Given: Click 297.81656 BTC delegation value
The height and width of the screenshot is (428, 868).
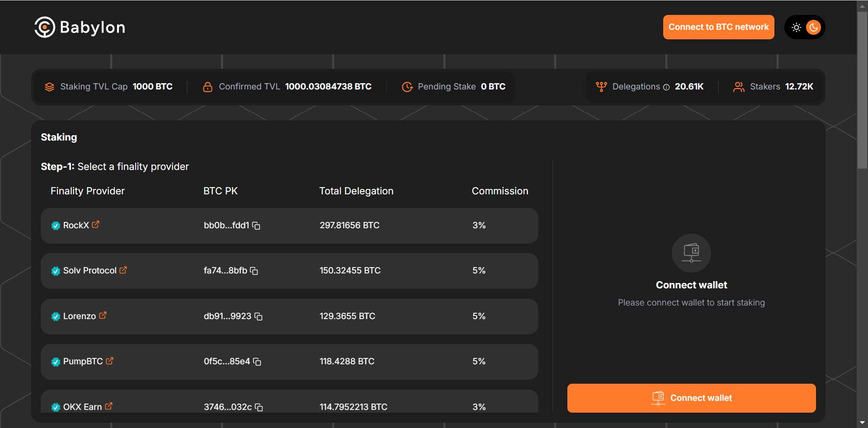Looking at the screenshot, I should (x=349, y=225).
